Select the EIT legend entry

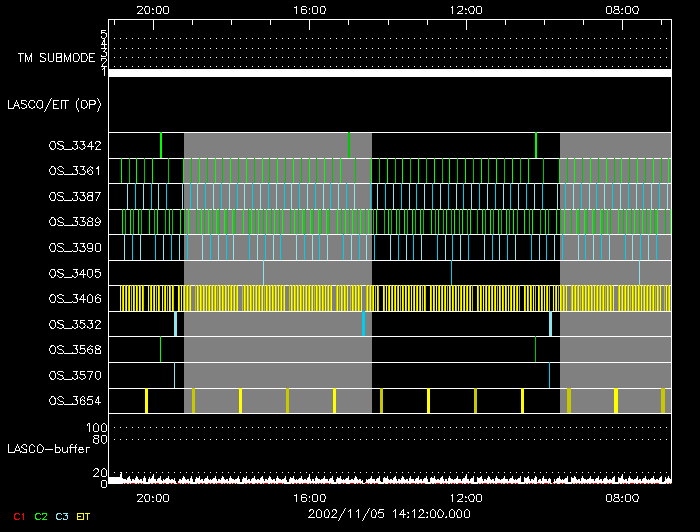[x=84, y=515]
